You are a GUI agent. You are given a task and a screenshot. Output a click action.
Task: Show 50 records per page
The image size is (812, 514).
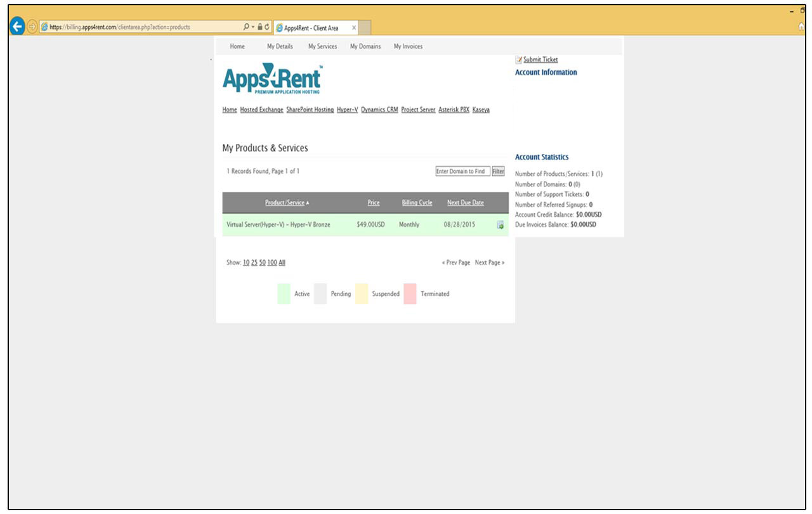tap(262, 262)
